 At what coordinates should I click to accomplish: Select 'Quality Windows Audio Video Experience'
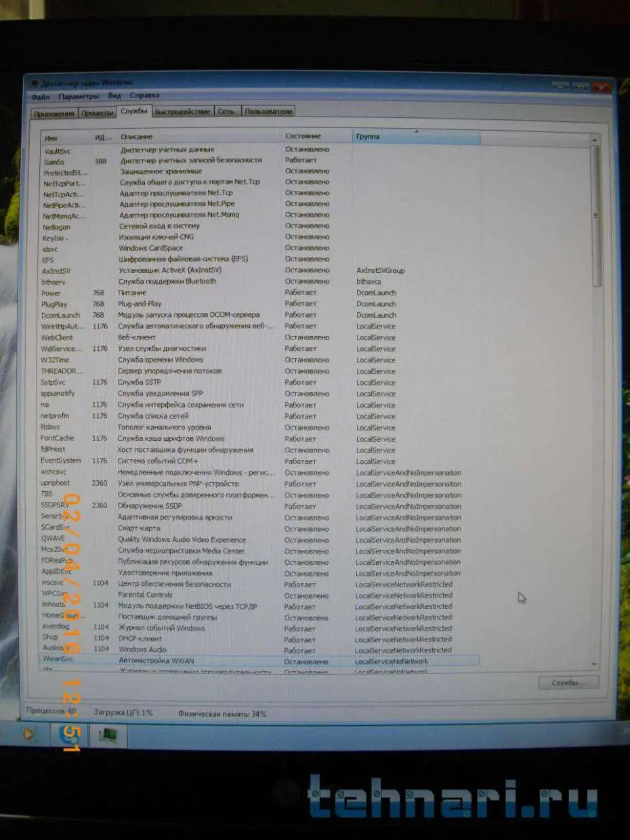point(182,540)
